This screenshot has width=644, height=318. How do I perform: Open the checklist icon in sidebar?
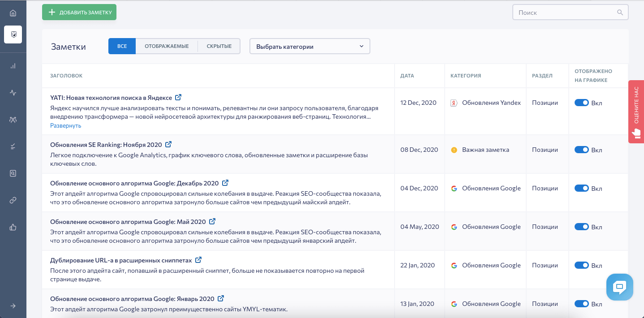pyautogui.click(x=13, y=146)
